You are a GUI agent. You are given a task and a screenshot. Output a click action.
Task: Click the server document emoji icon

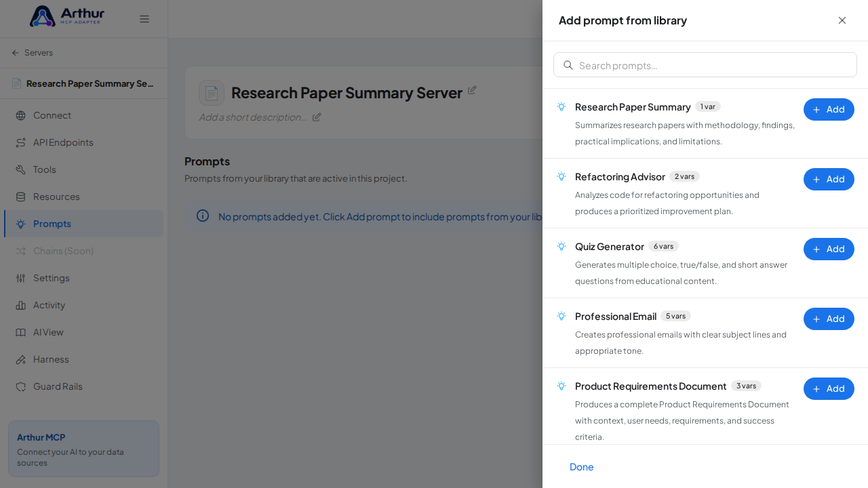(212, 93)
